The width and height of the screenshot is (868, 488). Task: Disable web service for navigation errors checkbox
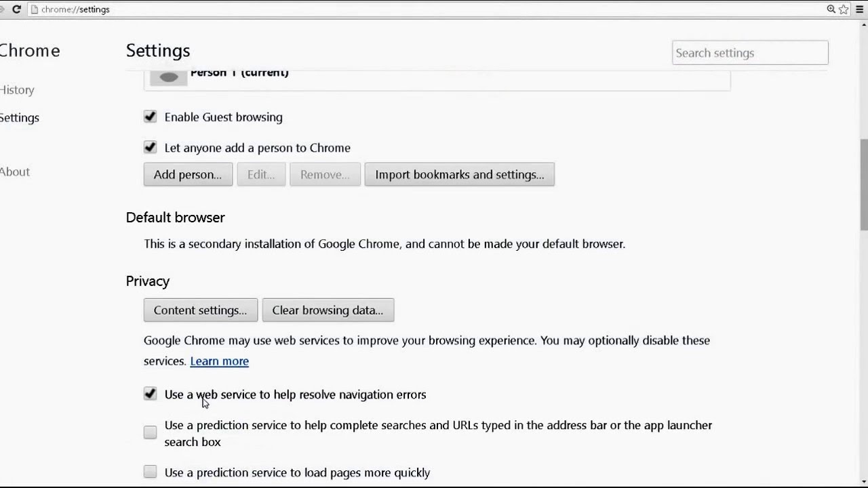(150, 394)
